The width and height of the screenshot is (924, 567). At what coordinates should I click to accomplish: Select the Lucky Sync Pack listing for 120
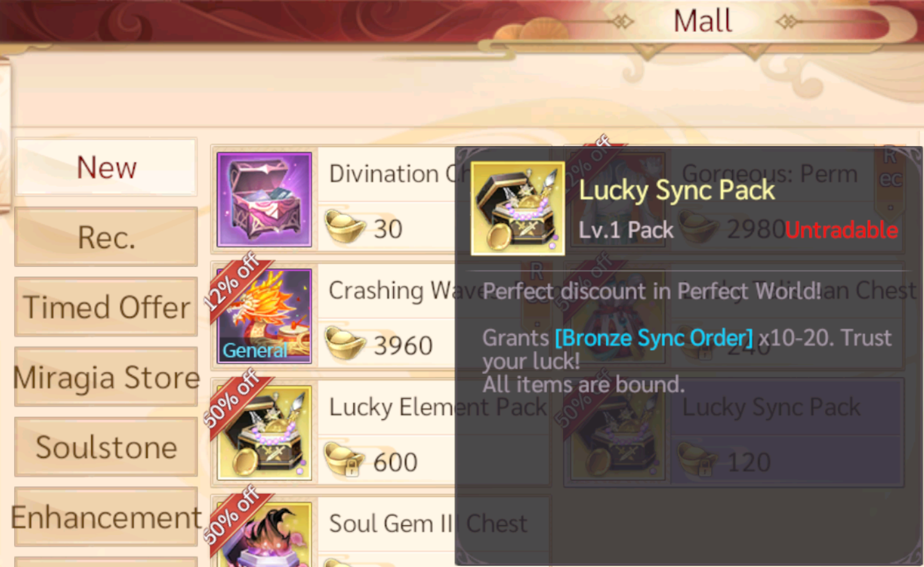pyautogui.click(x=734, y=433)
